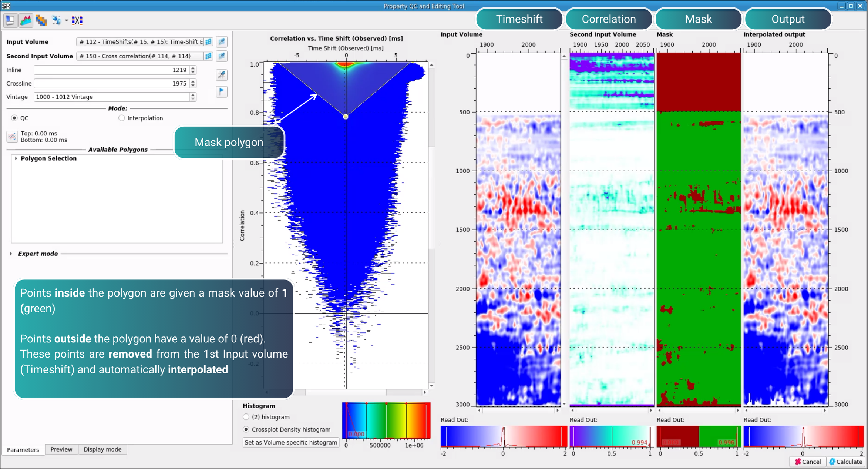This screenshot has width=868, height=469.
Task: Click Set as Volume specific histogram button
Action: [x=290, y=442]
